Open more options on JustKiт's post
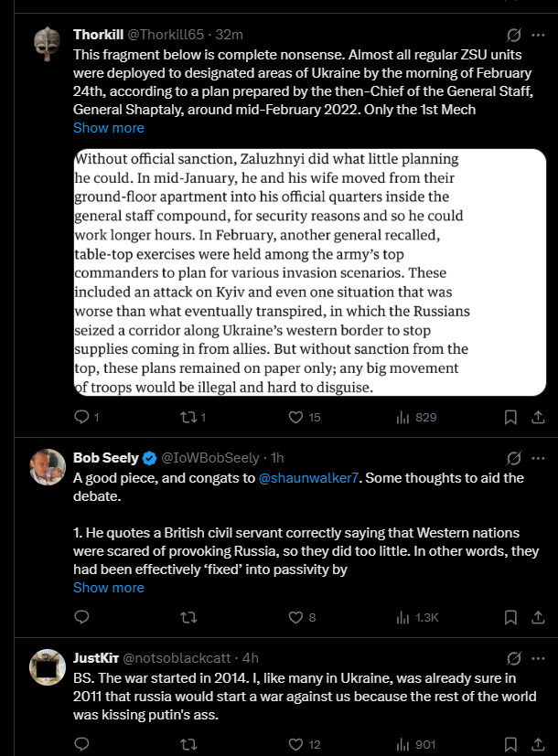 [538, 657]
